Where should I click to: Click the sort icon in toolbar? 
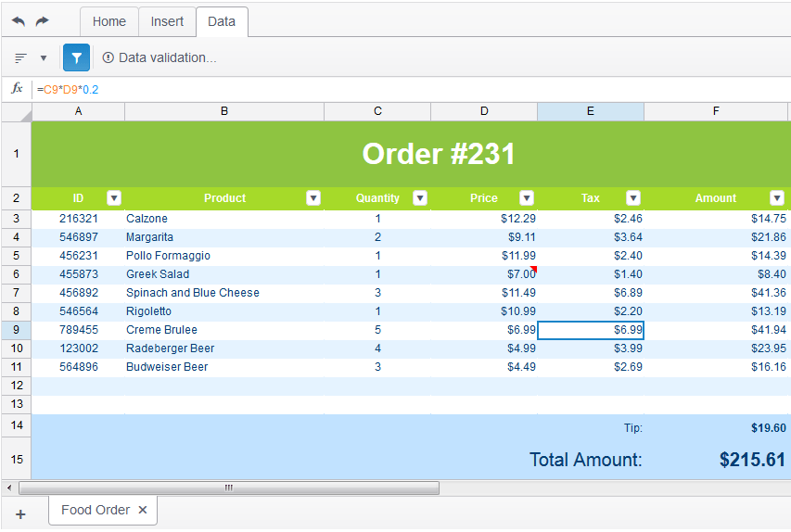pos(20,58)
